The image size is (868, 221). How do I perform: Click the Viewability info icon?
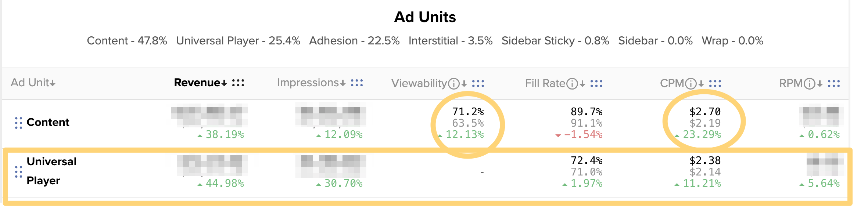click(454, 84)
